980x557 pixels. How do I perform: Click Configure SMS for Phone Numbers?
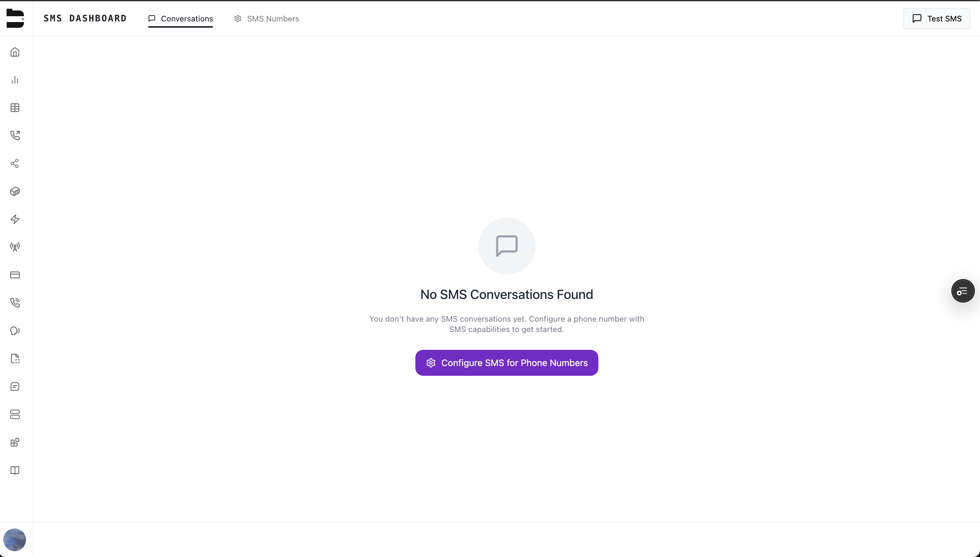point(507,363)
